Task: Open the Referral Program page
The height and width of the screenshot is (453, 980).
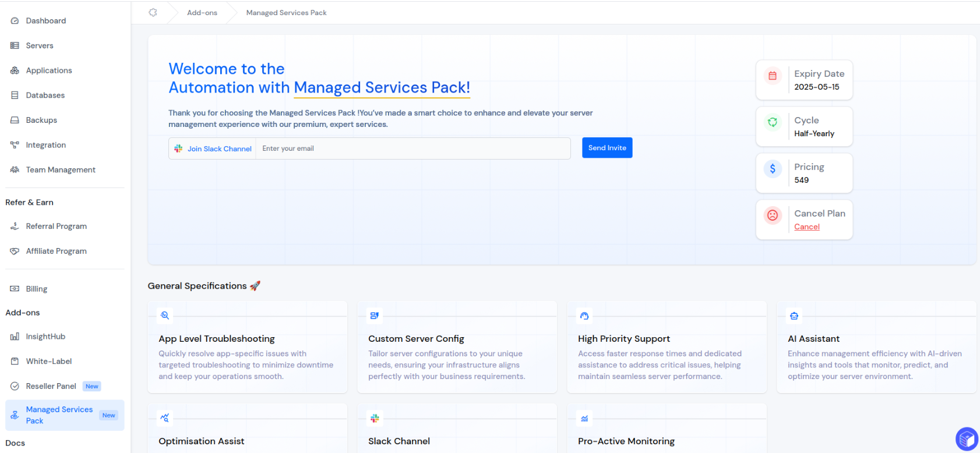Action: (x=65, y=226)
